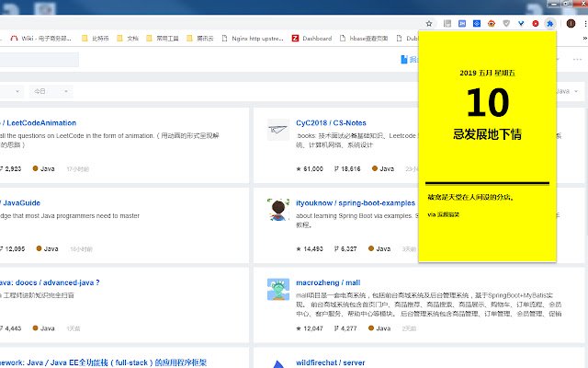Open the Java EE full-stack framework repository
The image size is (588, 368).
point(104,362)
